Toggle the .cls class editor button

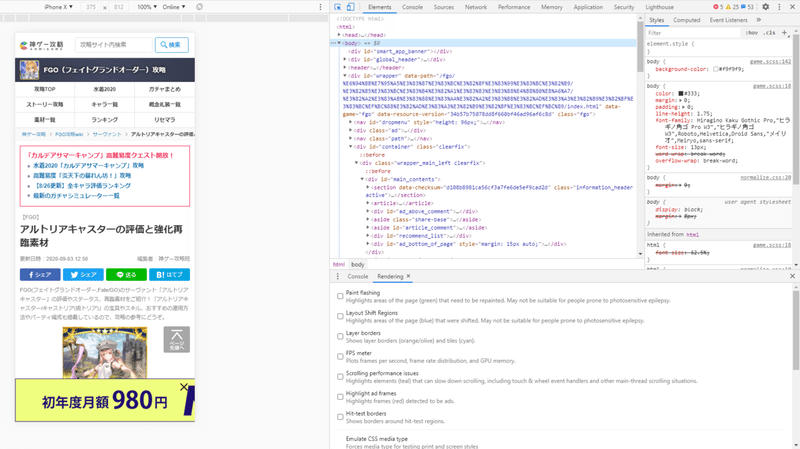(769, 33)
